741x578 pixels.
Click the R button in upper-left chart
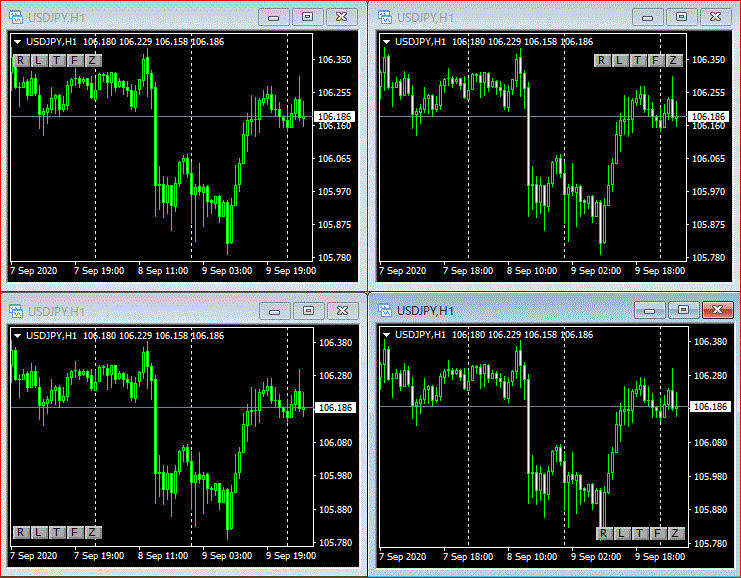(20, 60)
